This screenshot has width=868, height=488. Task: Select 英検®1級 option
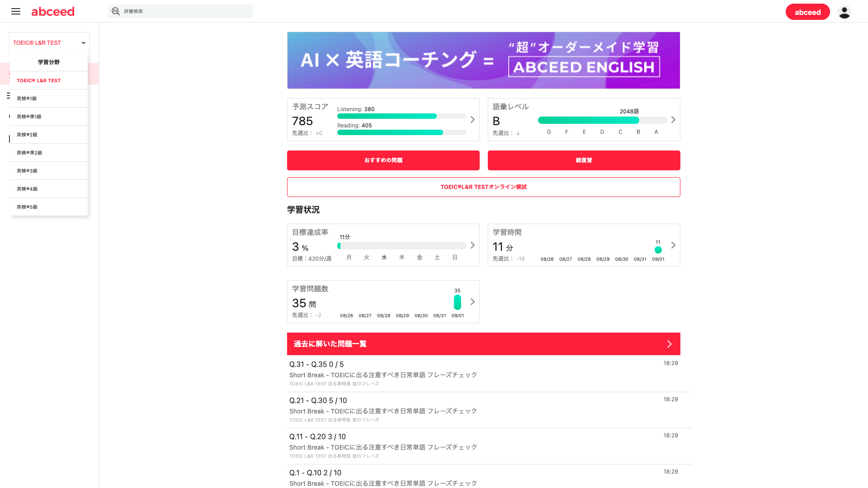coord(49,99)
